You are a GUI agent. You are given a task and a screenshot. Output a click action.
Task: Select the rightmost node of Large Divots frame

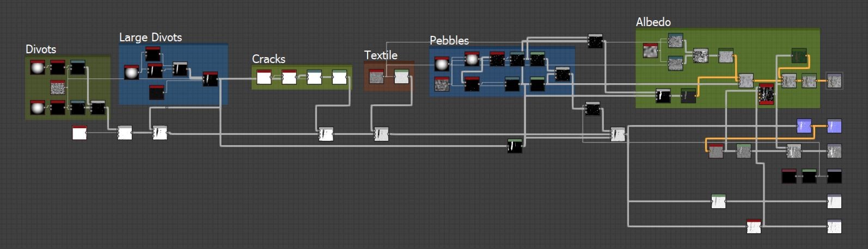point(211,79)
